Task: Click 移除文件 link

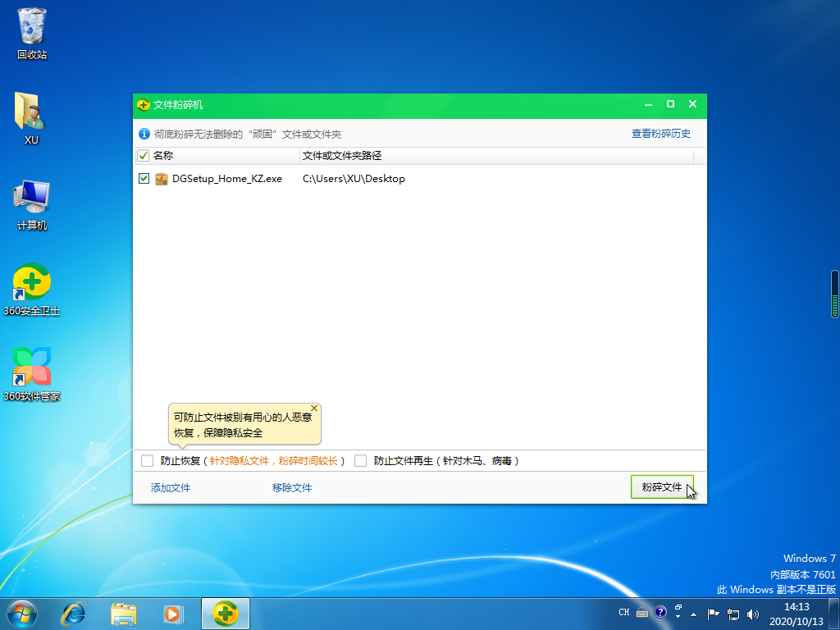Action: (292, 488)
